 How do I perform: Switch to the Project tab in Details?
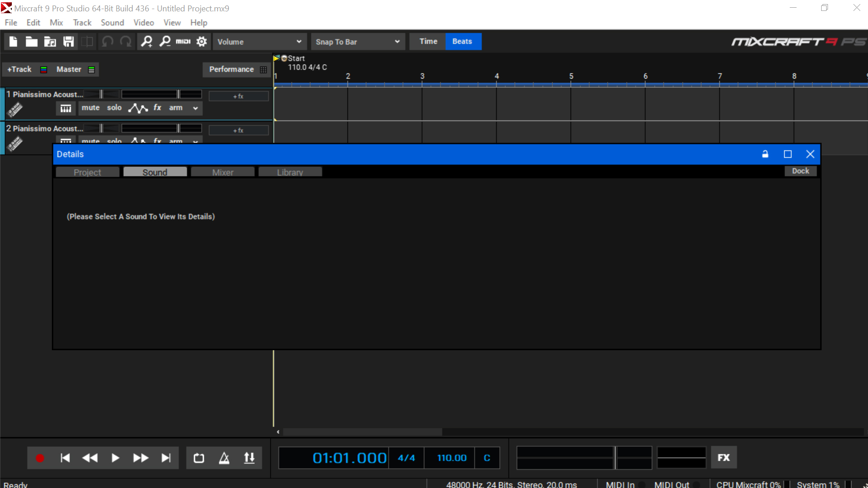click(87, 172)
